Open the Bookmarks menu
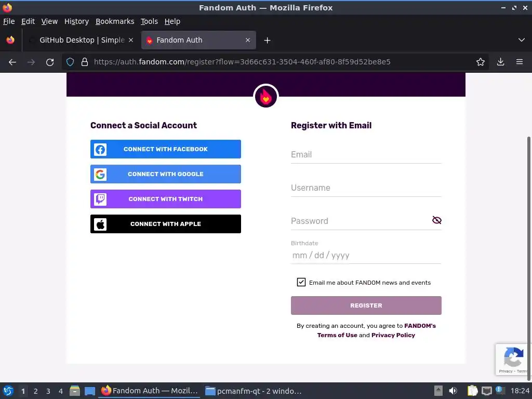The image size is (532, 399). pos(115,21)
